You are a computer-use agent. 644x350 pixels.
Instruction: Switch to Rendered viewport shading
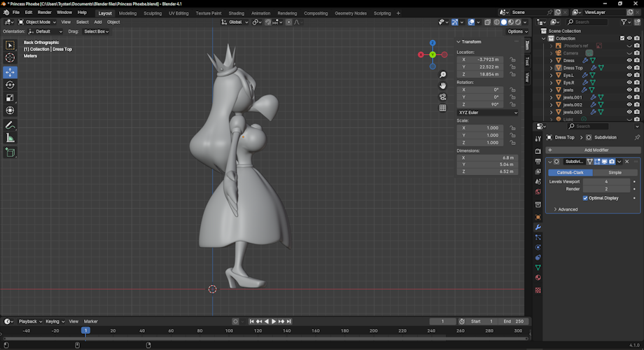coord(518,22)
